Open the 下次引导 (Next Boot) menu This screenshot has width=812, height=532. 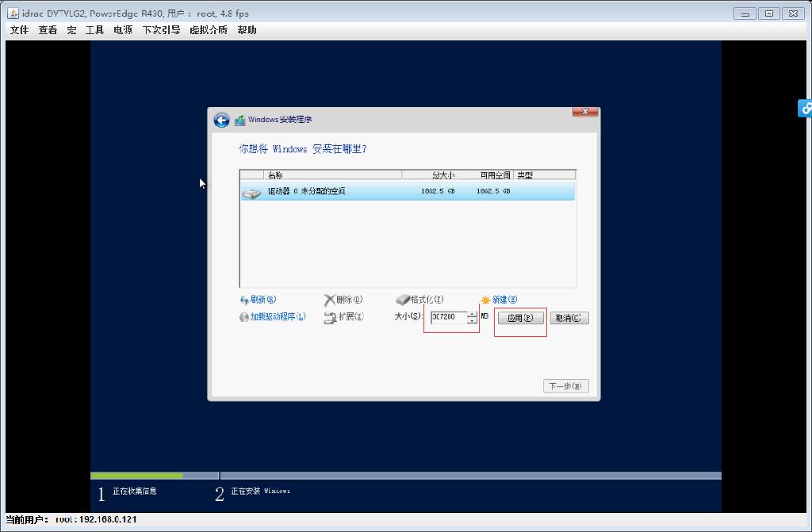pyautogui.click(x=162, y=29)
